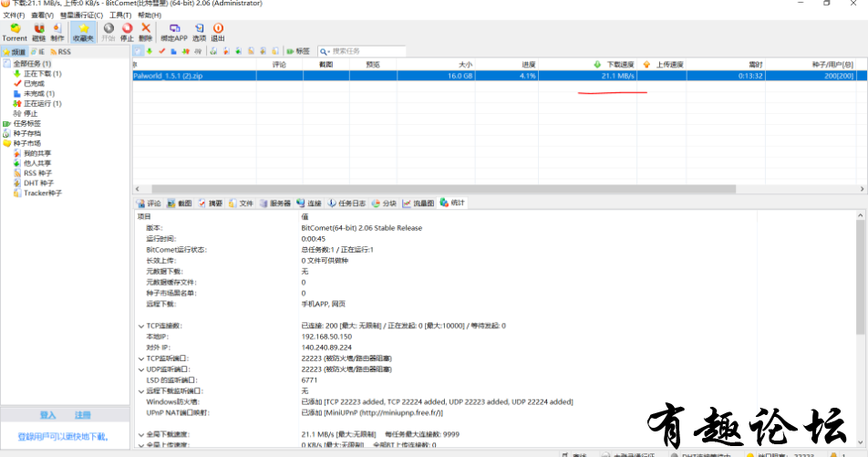Open the 工具(T) menu
This screenshot has height=457, width=868.
click(120, 16)
